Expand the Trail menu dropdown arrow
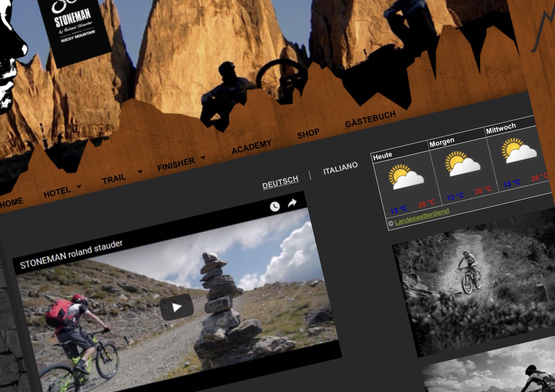 [x=140, y=172]
